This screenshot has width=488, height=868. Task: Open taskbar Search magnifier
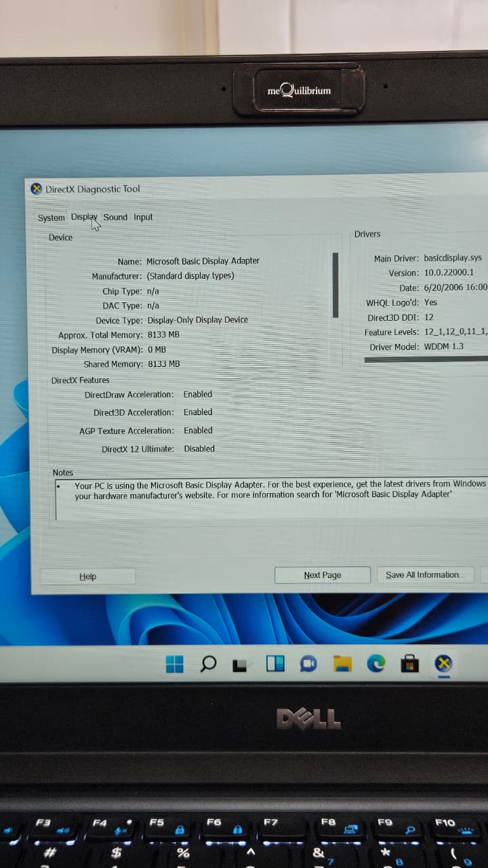tap(209, 665)
